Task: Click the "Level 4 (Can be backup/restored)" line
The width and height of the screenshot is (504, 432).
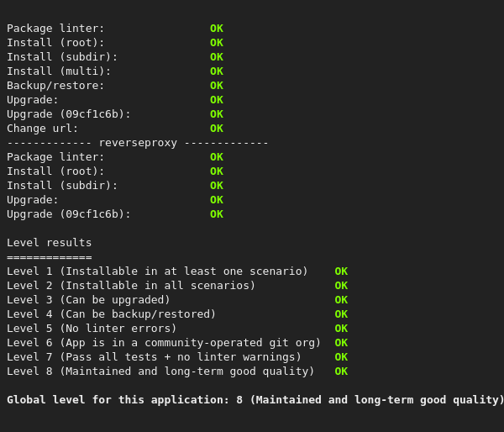Action: coord(112,314)
